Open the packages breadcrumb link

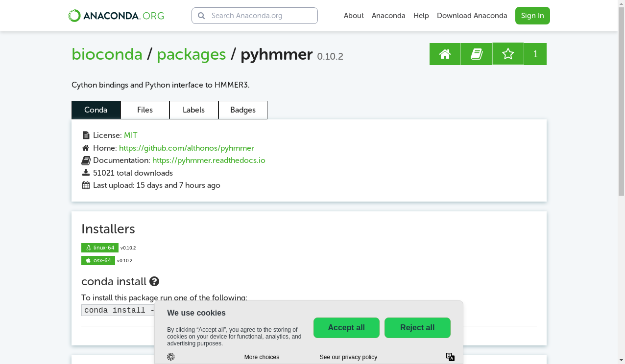click(x=192, y=54)
